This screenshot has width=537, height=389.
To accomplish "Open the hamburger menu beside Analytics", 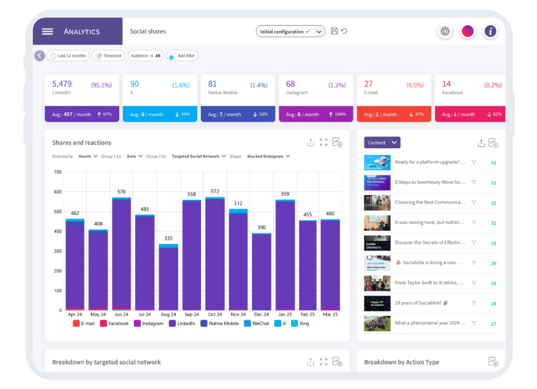I will [47, 32].
